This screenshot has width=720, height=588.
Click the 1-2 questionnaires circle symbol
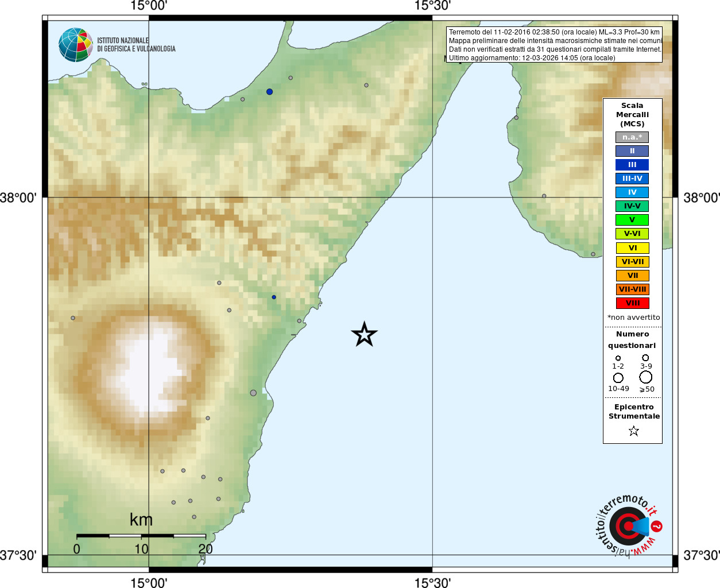pos(618,358)
